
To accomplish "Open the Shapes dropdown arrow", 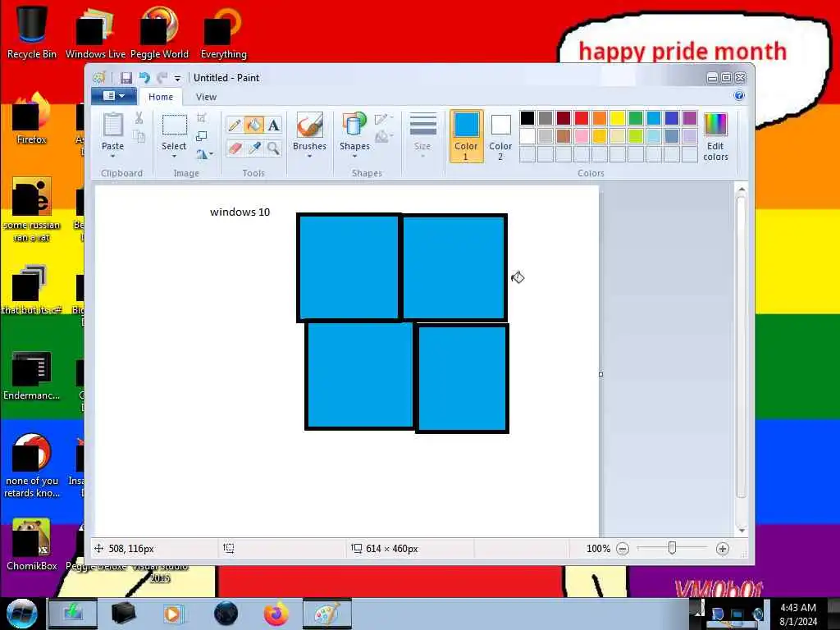I will tap(354, 157).
